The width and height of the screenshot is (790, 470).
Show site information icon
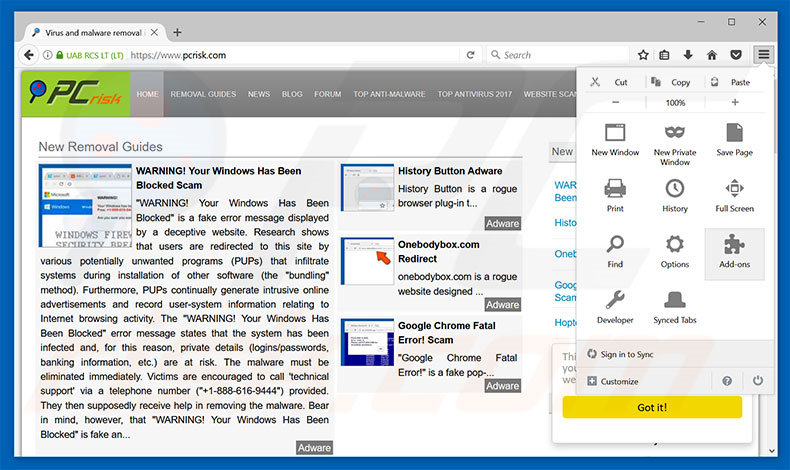point(47,55)
